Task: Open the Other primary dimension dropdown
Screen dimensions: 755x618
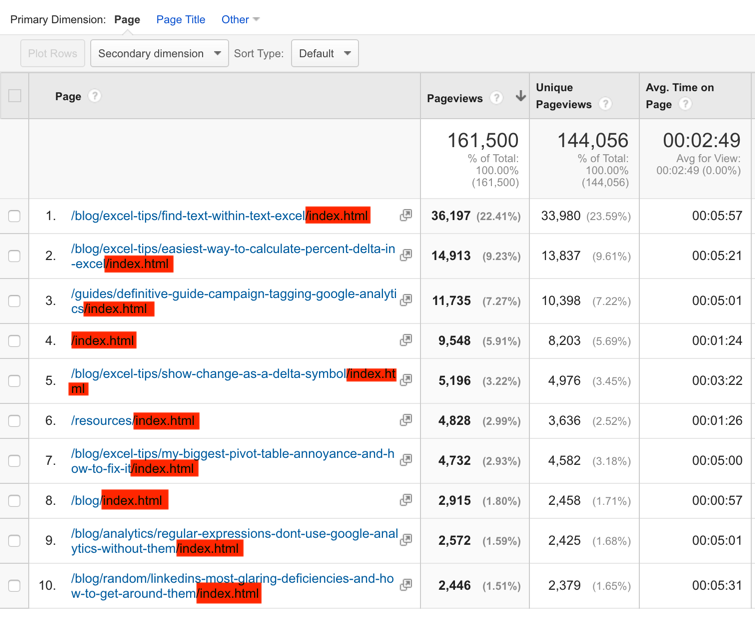Action: (240, 19)
